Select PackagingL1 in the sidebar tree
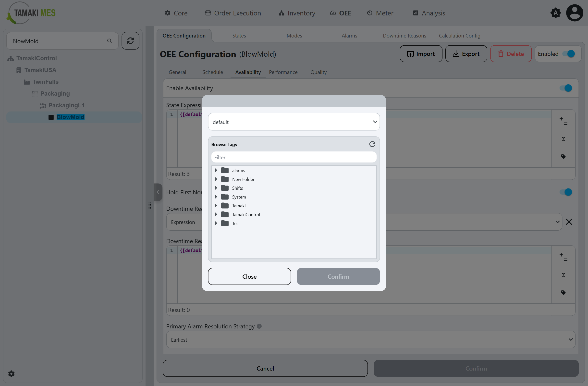The height and width of the screenshot is (386, 588). 66,105
